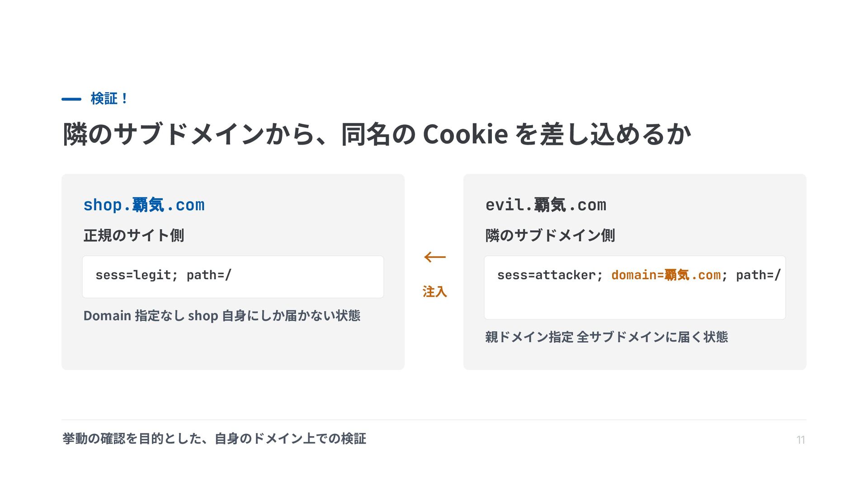This screenshot has width=868, height=488.
Task: Click the page number 11
Action: pos(801,440)
